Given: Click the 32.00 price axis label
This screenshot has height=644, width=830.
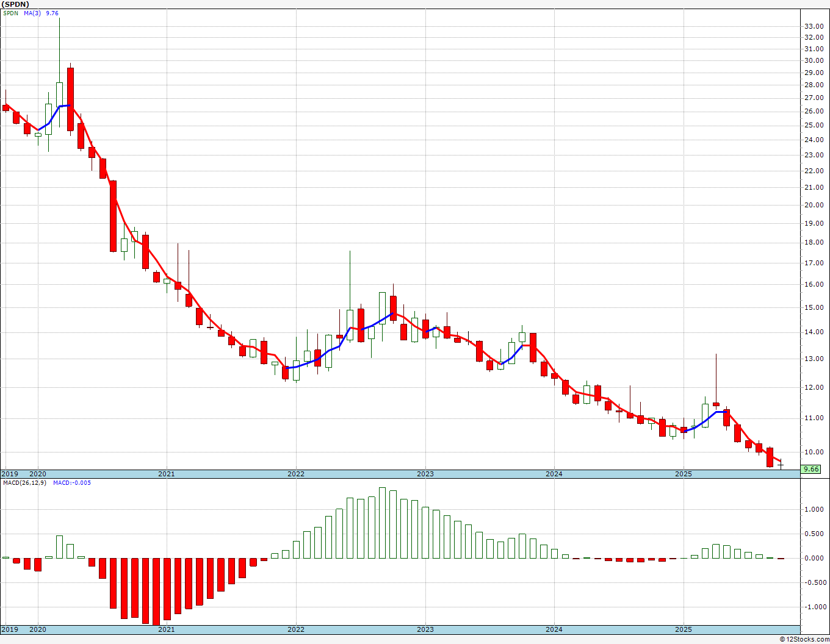Looking at the screenshot, I should coord(814,37).
